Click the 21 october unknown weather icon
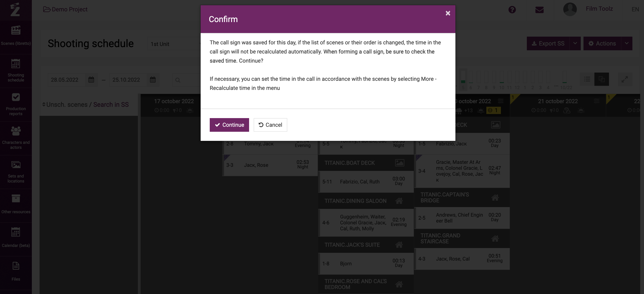This screenshot has height=294, width=644. point(566,110)
